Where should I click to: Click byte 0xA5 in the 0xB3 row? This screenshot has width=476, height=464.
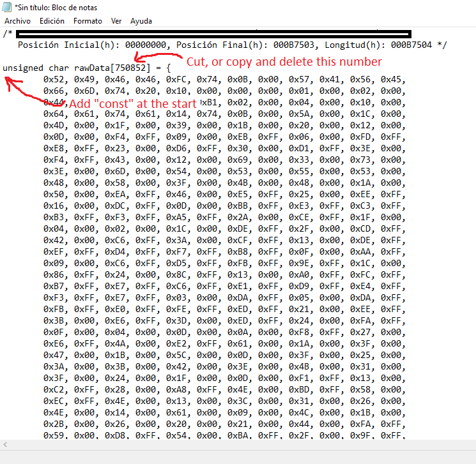[176, 218]
